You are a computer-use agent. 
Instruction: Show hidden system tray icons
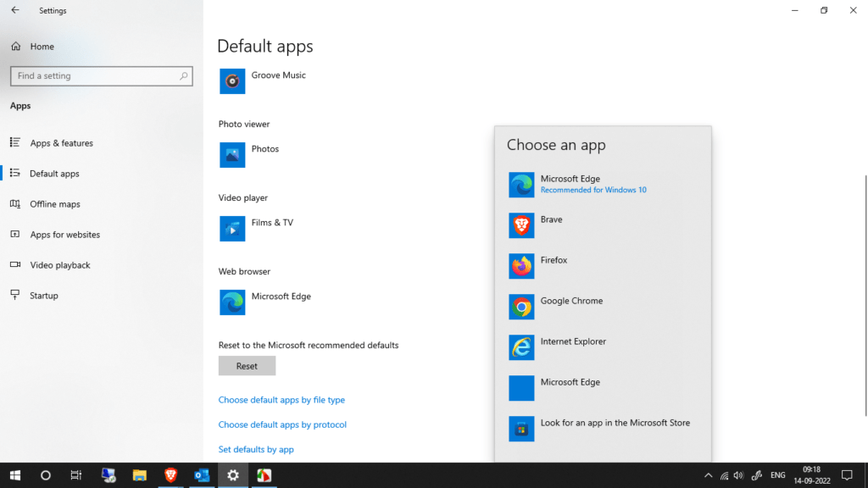708,475
